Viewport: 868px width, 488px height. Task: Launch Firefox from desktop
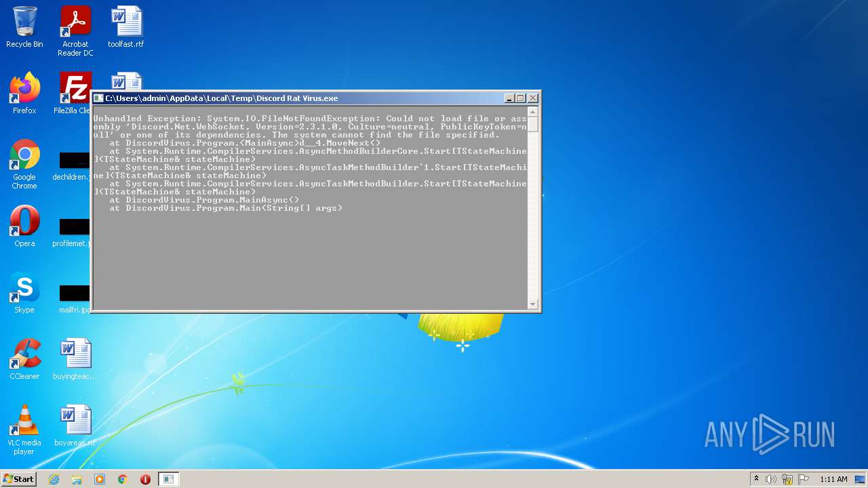pyautogui.click(x=24, y=94)
